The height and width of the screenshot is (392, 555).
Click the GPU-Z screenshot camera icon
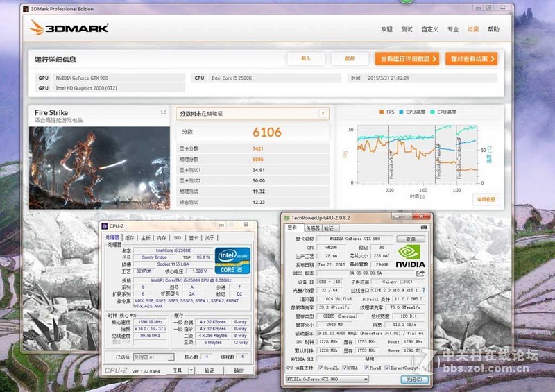(x=424, y=228)
